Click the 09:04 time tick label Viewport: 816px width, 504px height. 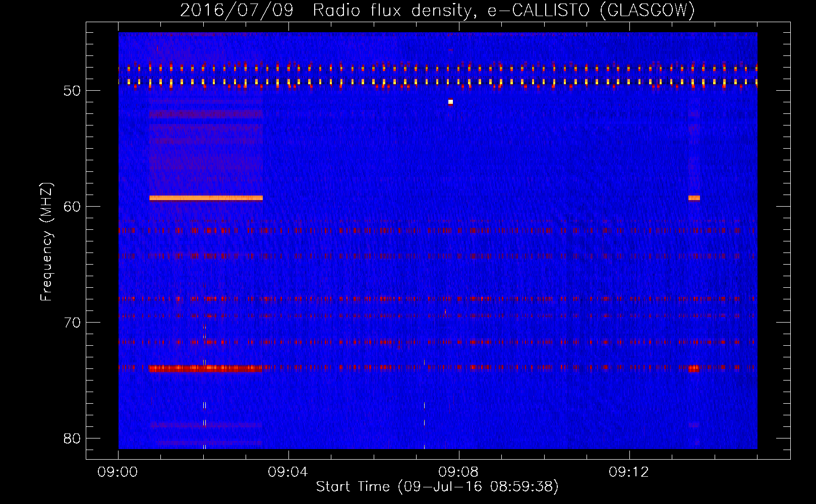pos(288,472)
